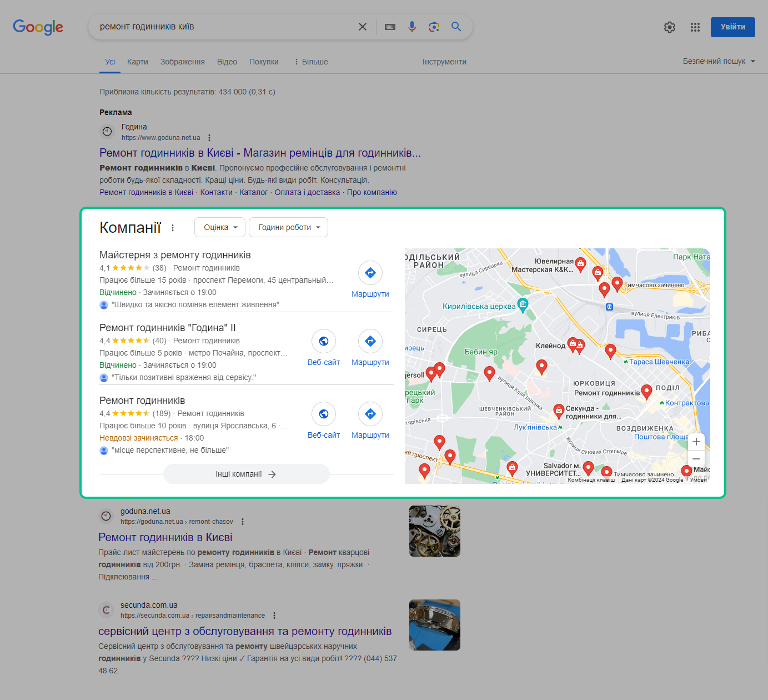Open website for Ярославська 6 repair shop
Image resolution: width=768 pixels, height=700 pixels.
[324, 421]
